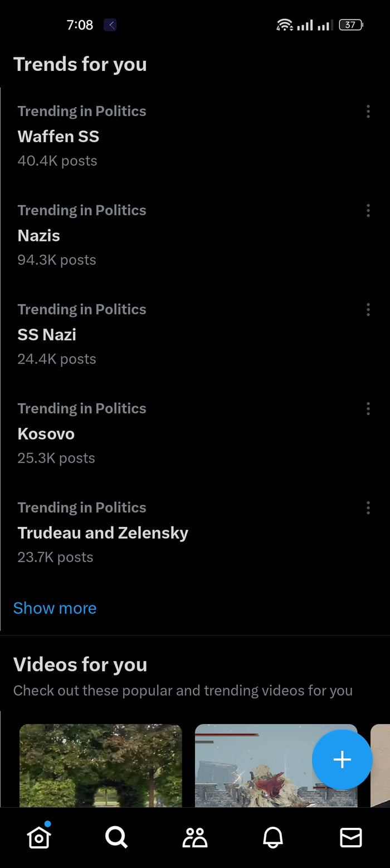Play the garden archway video thumbnail
This screenshot has width=390, height=868.
coord(101,765)
